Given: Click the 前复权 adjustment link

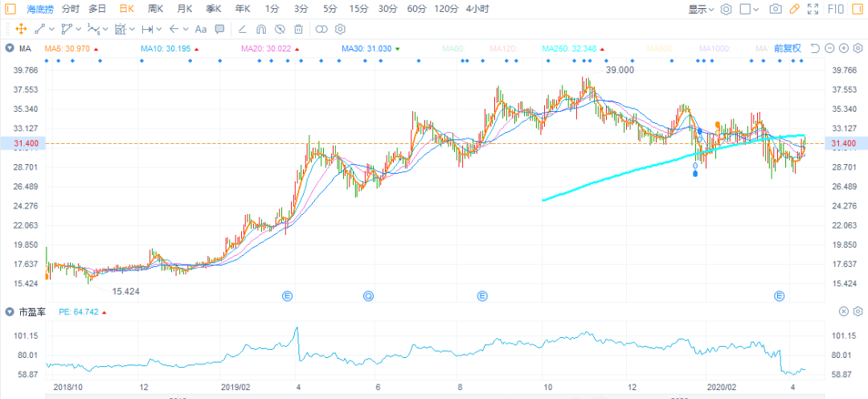Looking at the screenshot, I should [x=788, y=49].
